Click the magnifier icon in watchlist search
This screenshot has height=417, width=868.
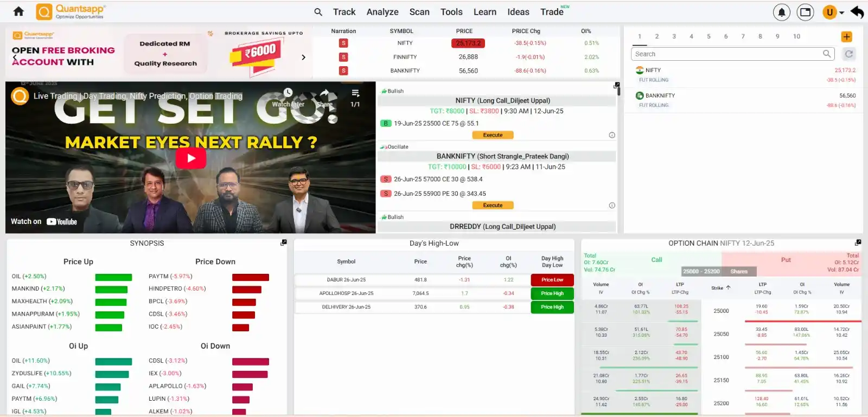827,54
